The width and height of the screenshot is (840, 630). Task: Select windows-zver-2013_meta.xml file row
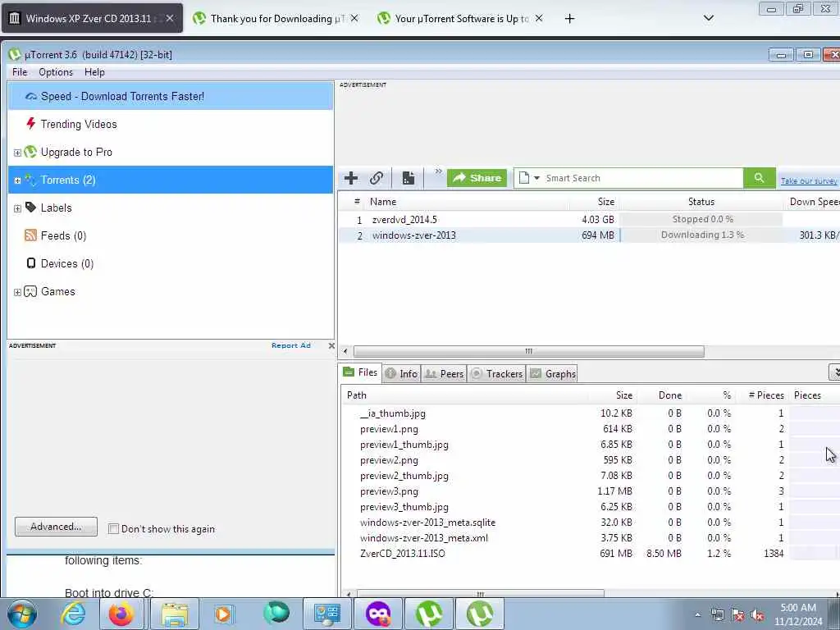[589, 538]
